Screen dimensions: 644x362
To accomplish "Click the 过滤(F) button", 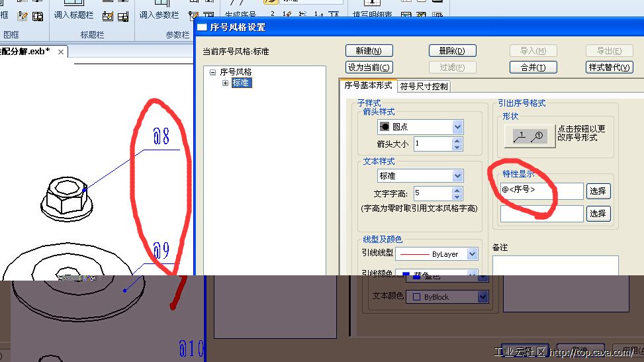I will tap(452, 68).
